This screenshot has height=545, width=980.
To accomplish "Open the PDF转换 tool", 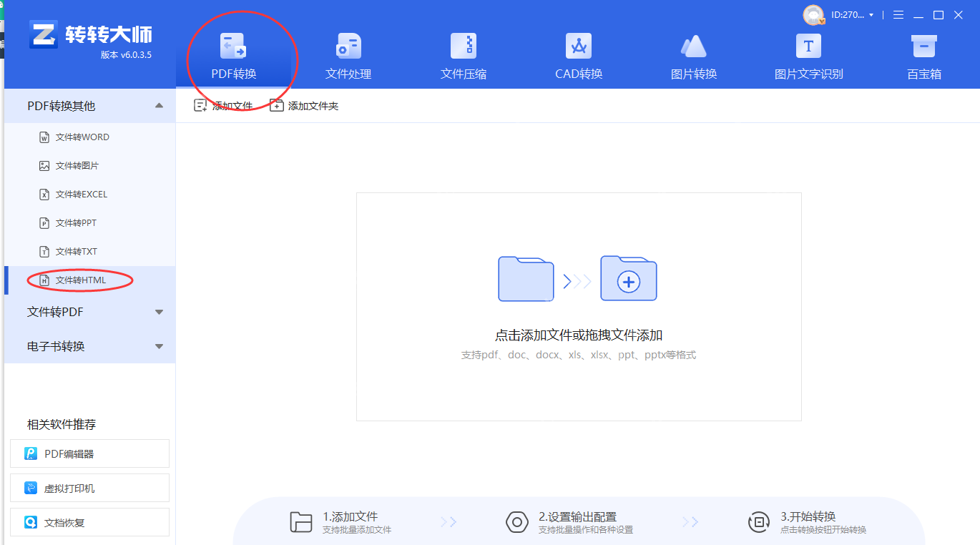I will tap(232, 54).
